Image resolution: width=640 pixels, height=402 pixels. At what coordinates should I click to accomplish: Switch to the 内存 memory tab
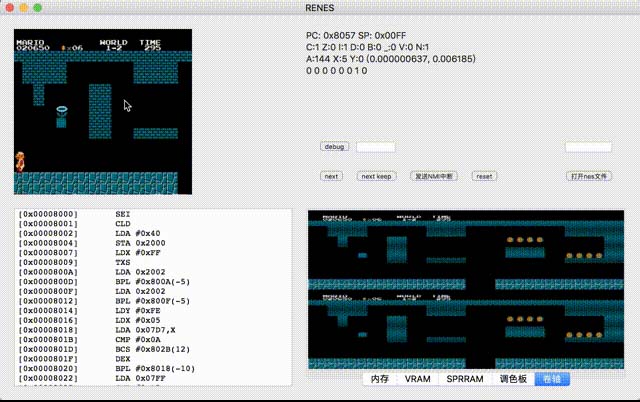[379, 380]
